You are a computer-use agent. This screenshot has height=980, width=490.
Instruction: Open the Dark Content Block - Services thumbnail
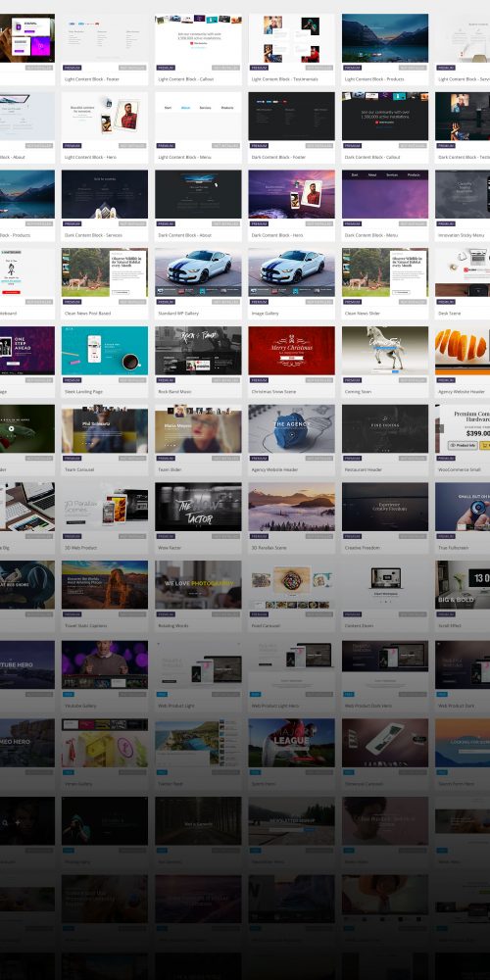click(x=105, y=194)
